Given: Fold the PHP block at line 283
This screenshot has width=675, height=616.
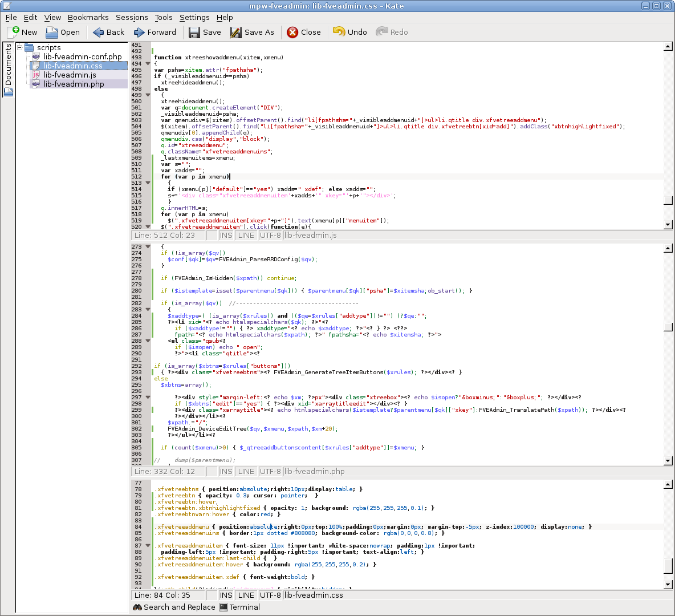Looking at the screenshot, I should tap(148, 309).
